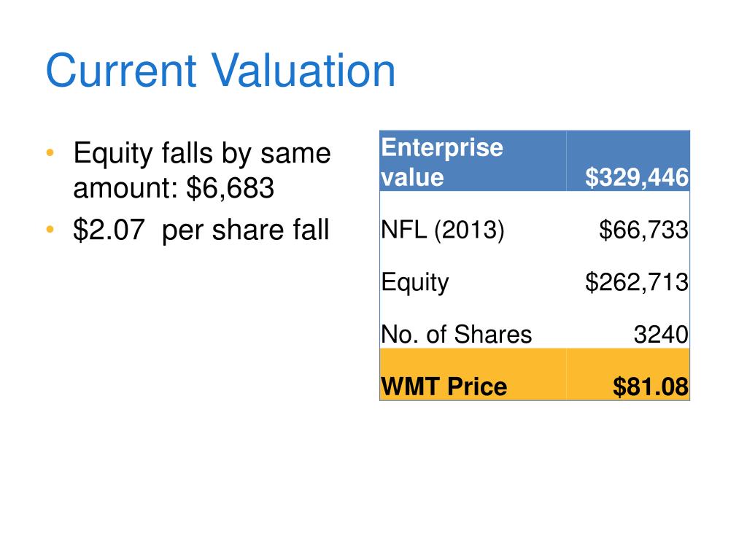The width and height of the screenshot is (747, 560).
Task: Click the word "value" in table header
Action: click(413, 177)
